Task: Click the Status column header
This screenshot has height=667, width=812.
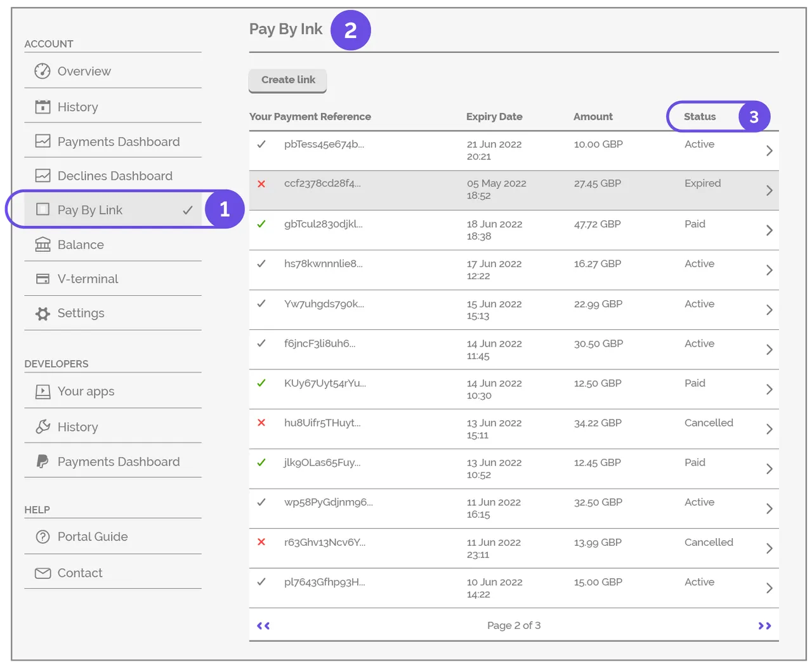Action: point(699,117)
